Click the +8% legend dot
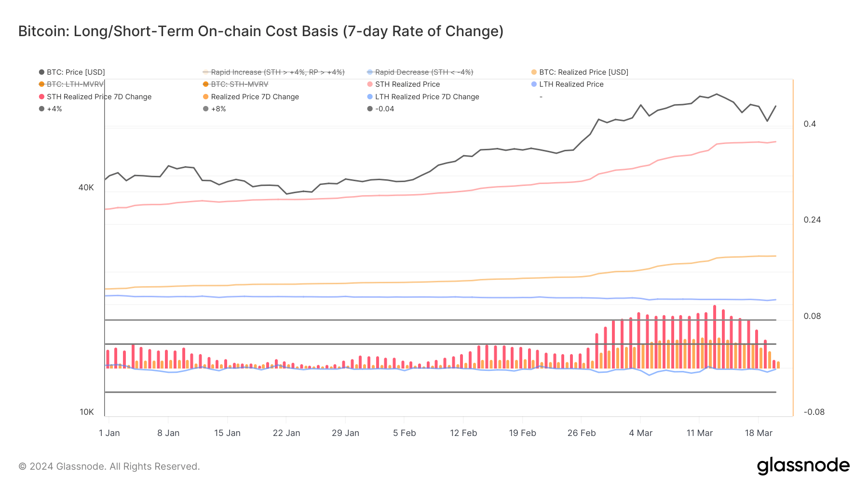This screenshot has height=488, width=868. click(206, 109)
